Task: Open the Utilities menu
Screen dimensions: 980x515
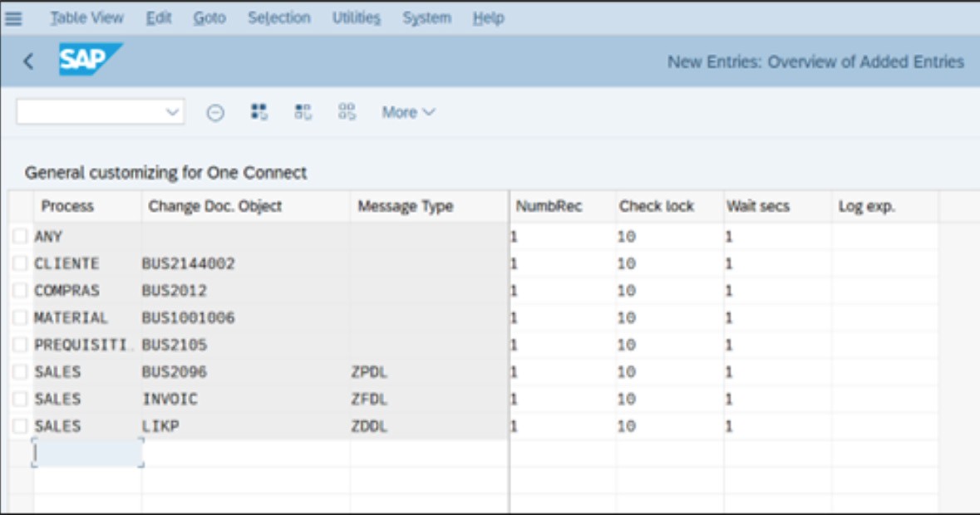Action: click(357, 18)
